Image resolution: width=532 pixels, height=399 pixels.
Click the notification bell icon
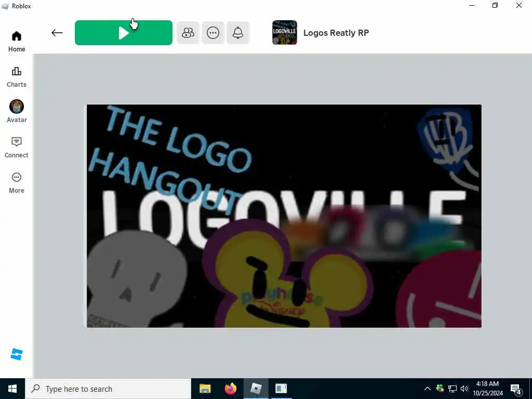point(238,33)
